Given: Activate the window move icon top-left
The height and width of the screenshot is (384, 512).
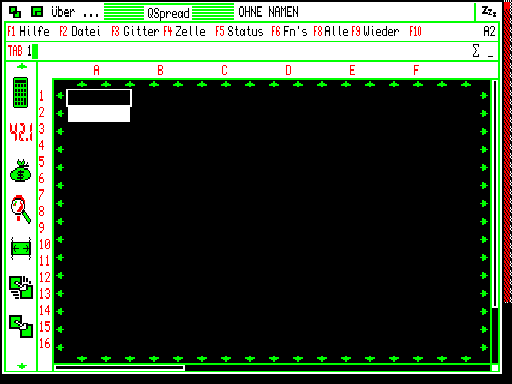Looking at the screenshot, I should (15, 12).
